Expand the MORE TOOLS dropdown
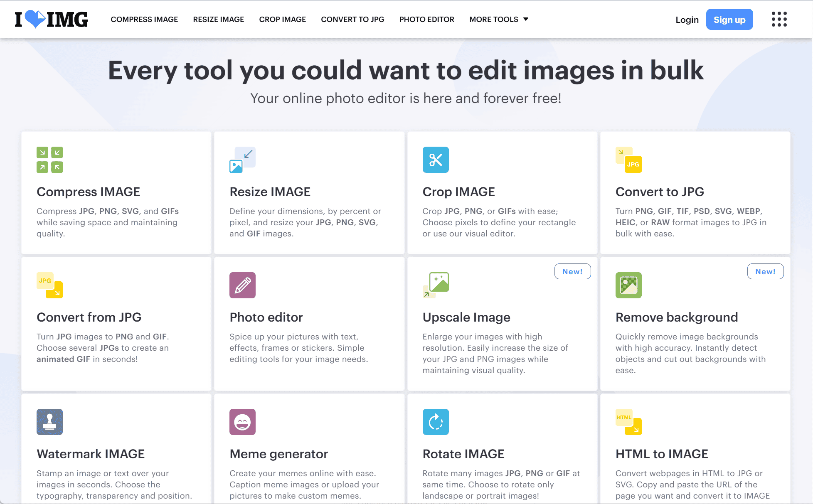Viewport: 813px width, 504px height. click(498, 20)
